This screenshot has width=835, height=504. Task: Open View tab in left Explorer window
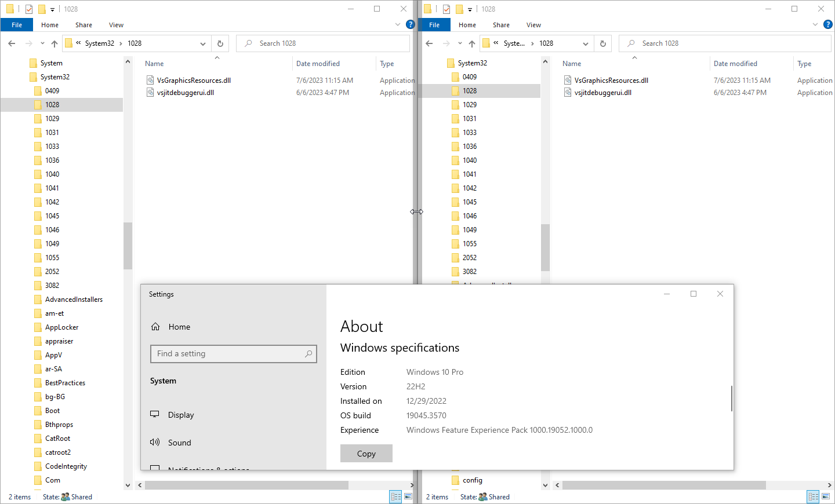coord(116,25)
